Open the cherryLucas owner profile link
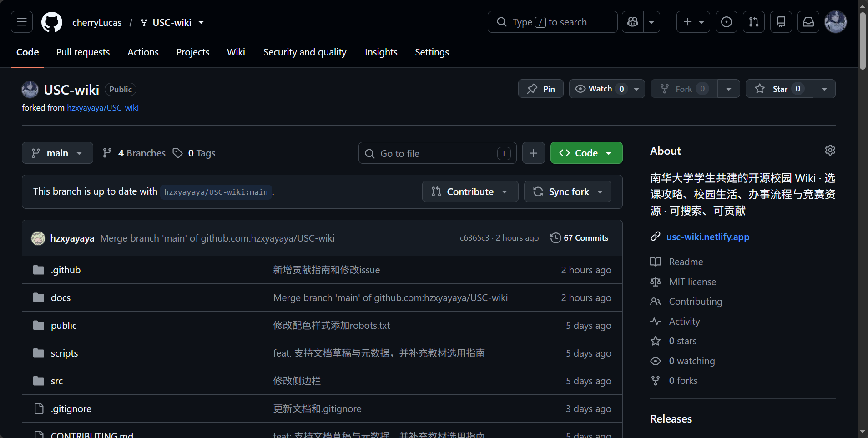 pyautogui.click(x=97, y=22)
